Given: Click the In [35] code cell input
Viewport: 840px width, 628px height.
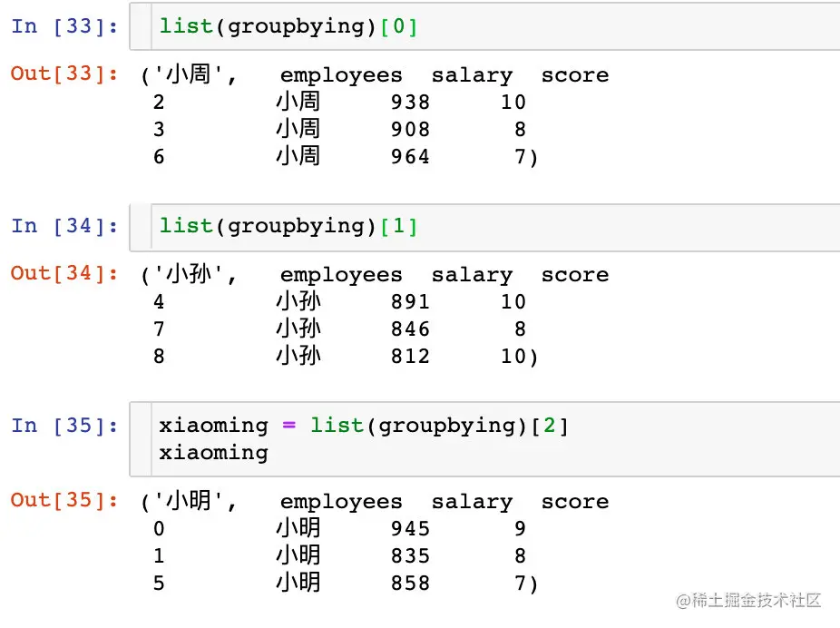Looking at the screenshot, I should pyautogui.click(x=484, y=439).
